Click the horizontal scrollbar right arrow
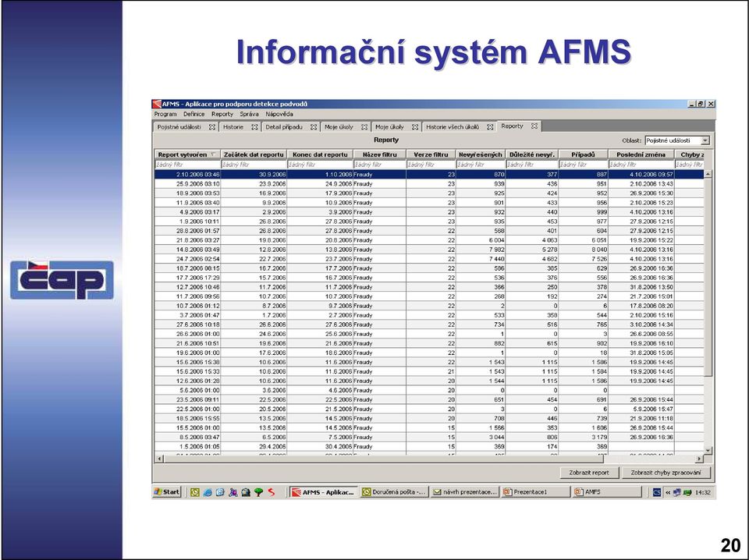Viewport: 749px width, 560px height. tap(700, 459)
